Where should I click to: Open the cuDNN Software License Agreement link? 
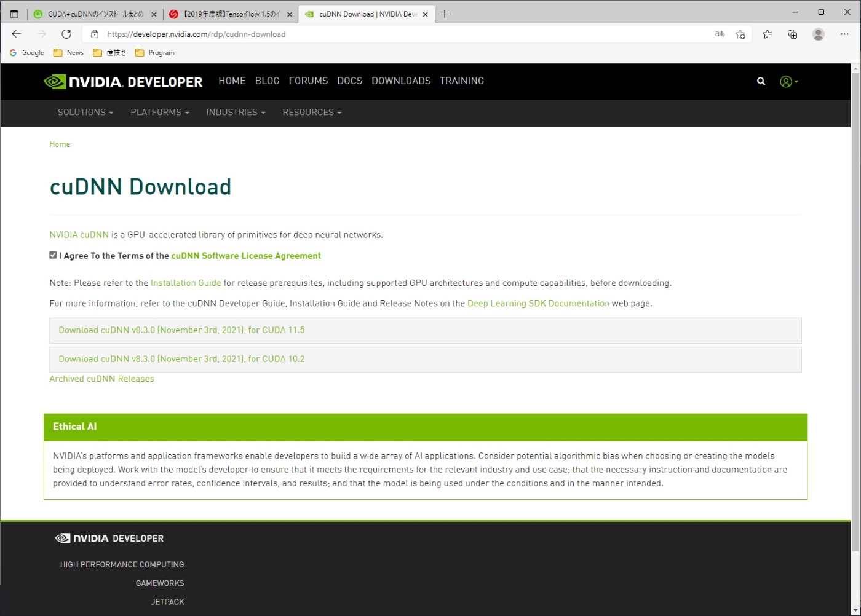(x=246, y=256)
